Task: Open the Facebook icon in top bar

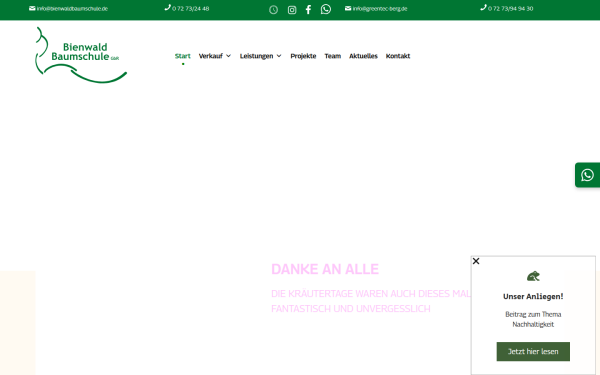Action: click(x=308, y=10)
